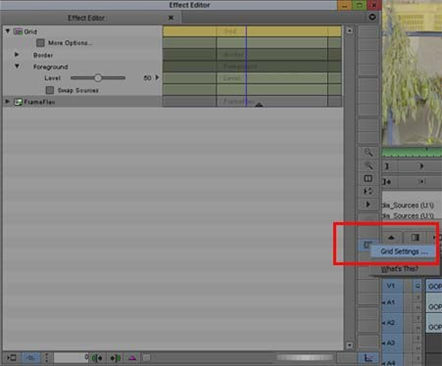Click the split screen icon
Viewport: 442px width, 366px height.
(x=368, y=179)
